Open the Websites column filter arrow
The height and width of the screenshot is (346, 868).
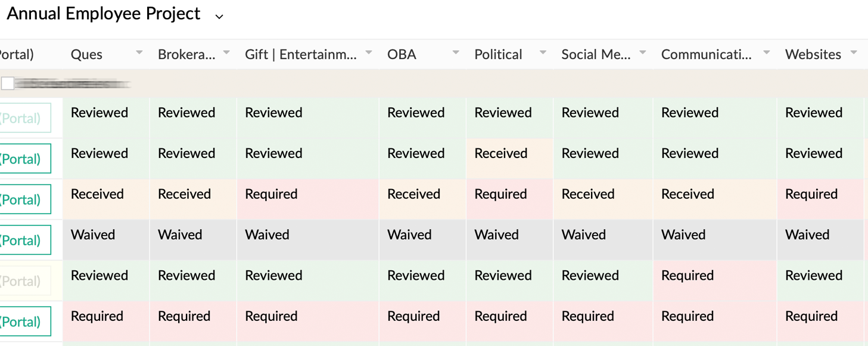tap(854, 53)
